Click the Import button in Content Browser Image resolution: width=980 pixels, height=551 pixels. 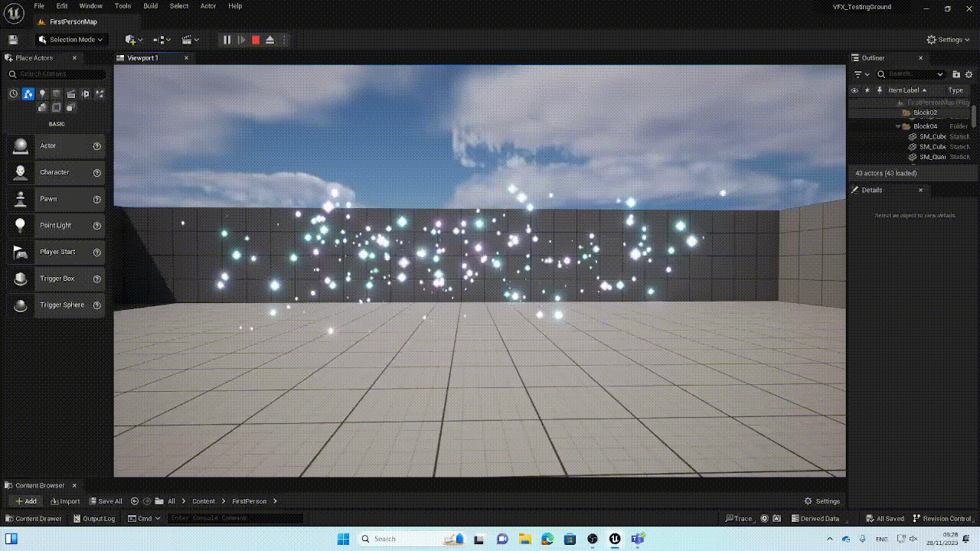[65, 501]
